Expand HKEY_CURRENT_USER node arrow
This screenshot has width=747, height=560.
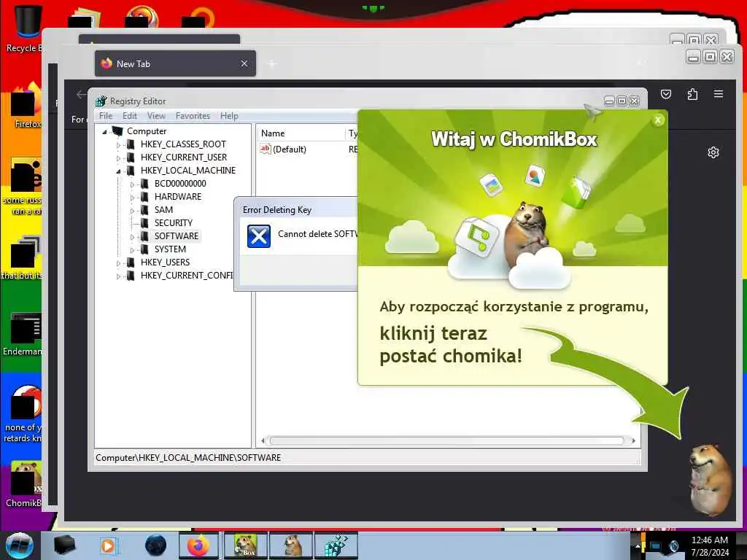pyautogui.click(x=118, y=158)
